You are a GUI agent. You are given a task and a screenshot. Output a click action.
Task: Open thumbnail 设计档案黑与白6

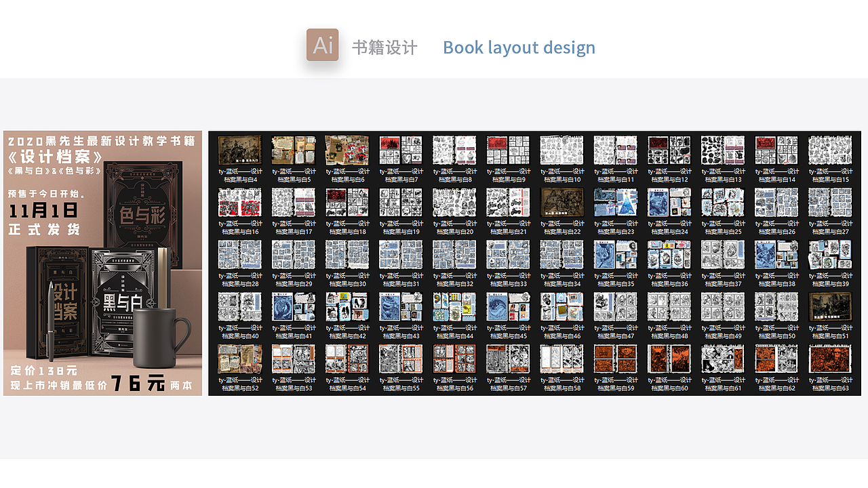(x=347, y=150)
